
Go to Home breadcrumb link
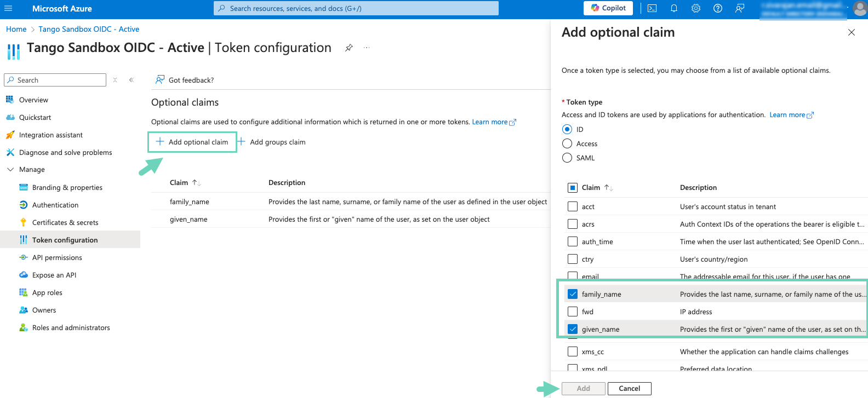point(16,29)
